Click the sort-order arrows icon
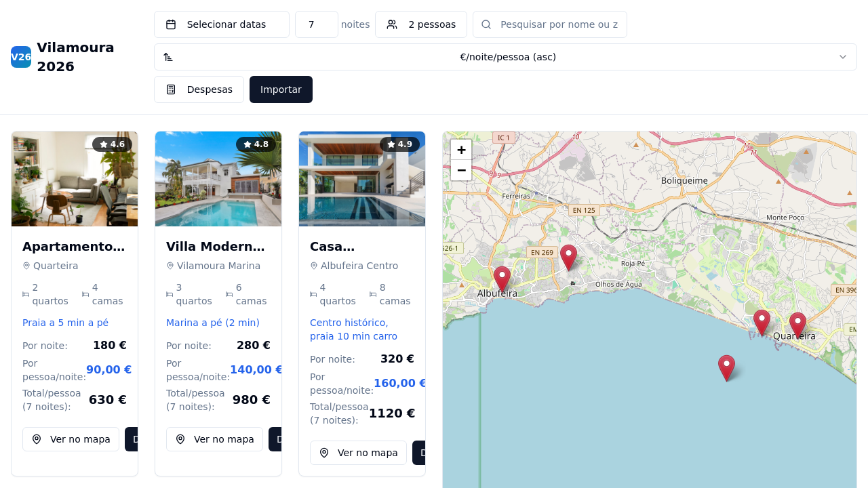The width and height of the screenshot is (868, 488). pyautogui.click(x=169, y=56)
